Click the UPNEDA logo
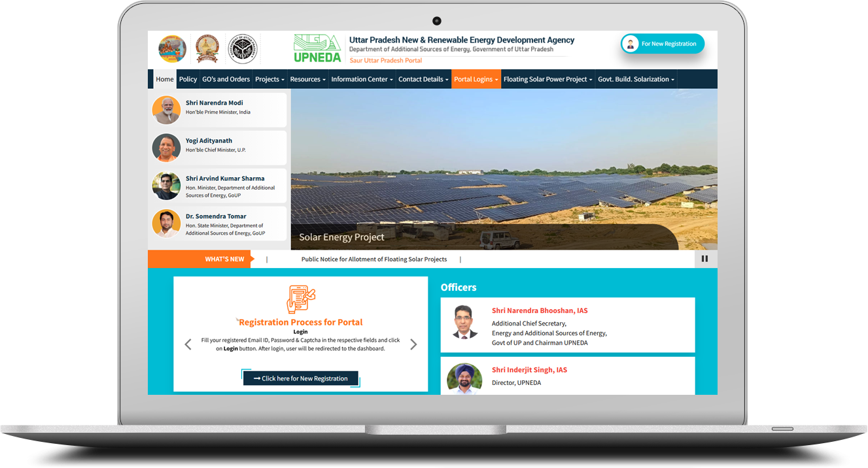This screenshot has width=868, height=468. 317,48
